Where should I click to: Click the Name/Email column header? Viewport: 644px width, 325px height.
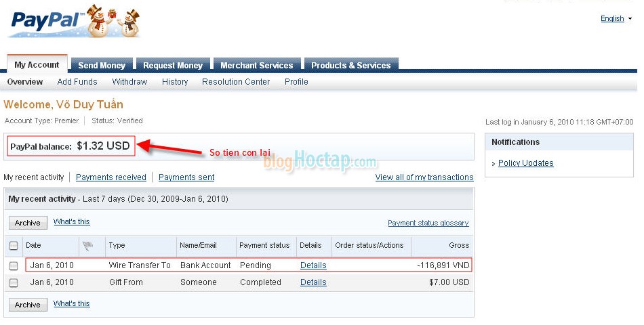(198, 245)
